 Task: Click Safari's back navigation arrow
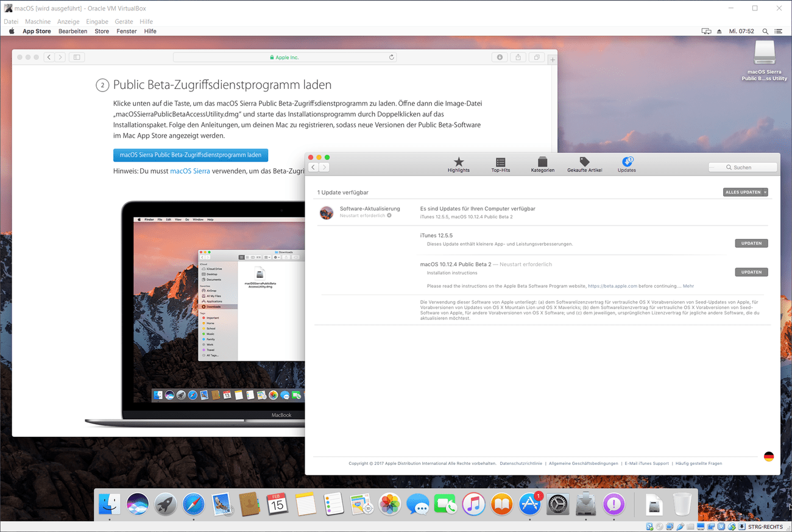(x=49, y=57)
